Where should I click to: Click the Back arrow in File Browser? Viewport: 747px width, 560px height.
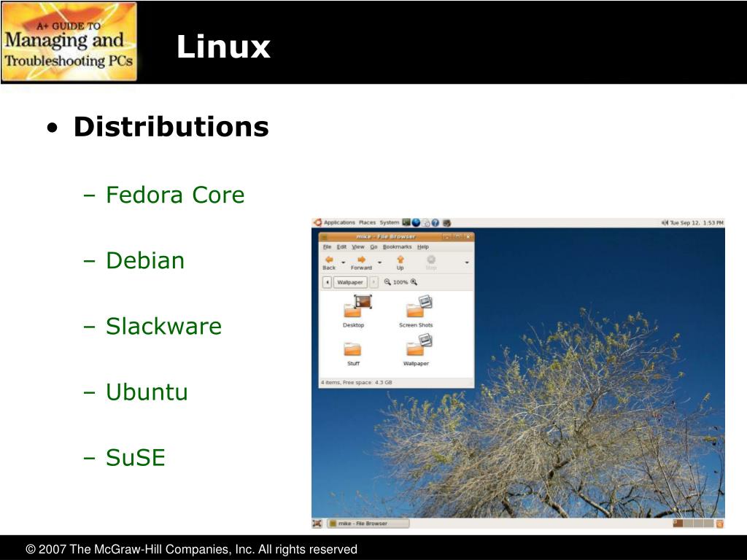[329, 260]
